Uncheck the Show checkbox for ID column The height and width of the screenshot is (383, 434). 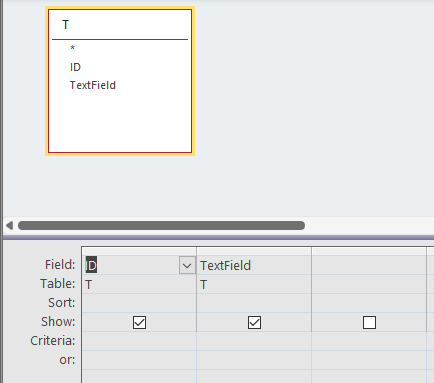pos(139,322)
